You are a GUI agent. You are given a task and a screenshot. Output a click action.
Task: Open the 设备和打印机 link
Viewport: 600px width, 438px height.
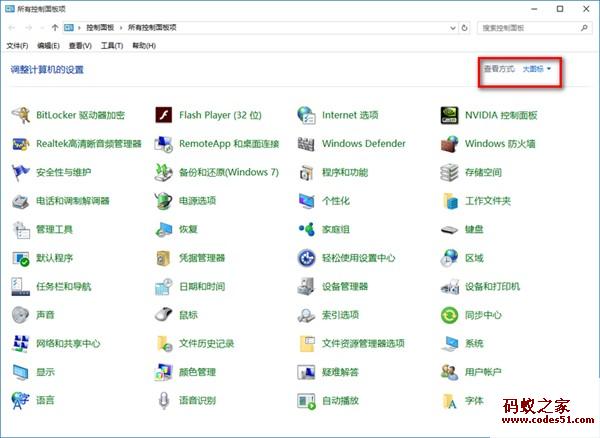point(492,287)
